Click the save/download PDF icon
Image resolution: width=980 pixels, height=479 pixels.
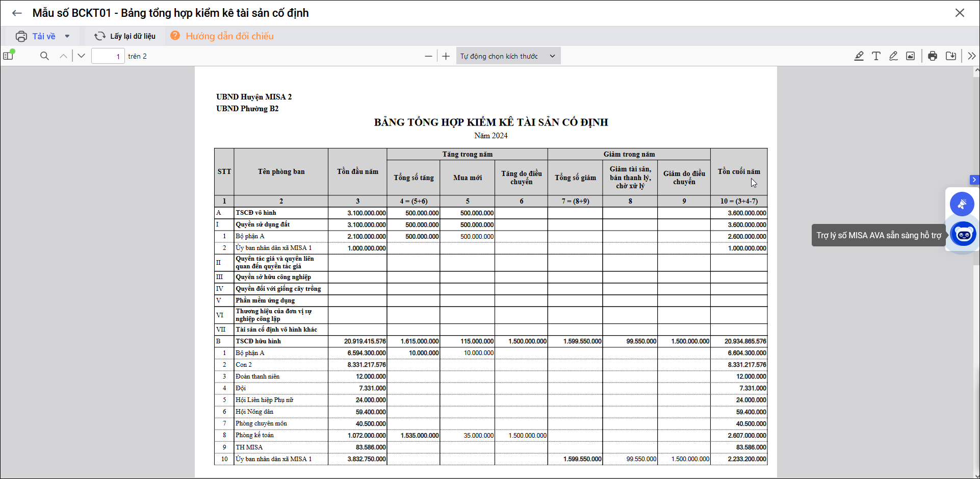(x=951, y=56)
